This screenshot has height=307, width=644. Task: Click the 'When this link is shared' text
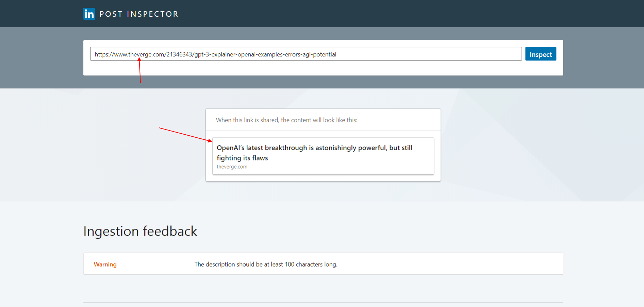click(286, 120)
